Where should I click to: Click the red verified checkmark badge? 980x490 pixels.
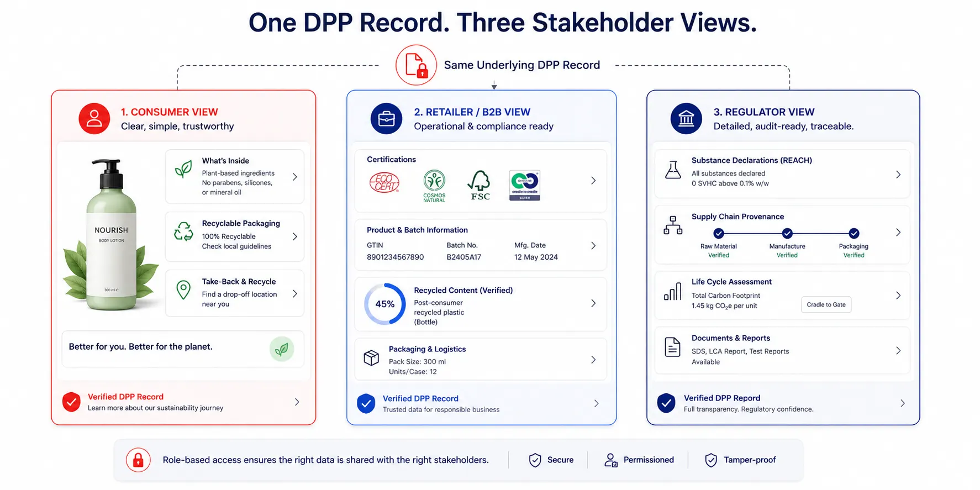click(x=71, y=402)
